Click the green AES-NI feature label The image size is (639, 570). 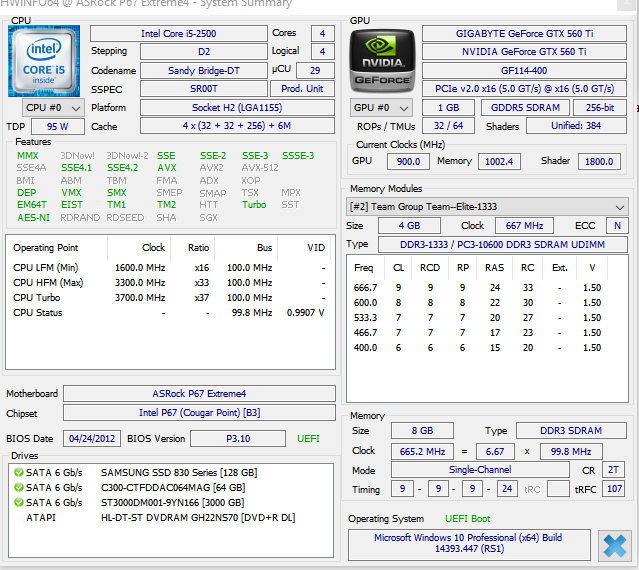pyautogui.click(x=33, y=218)
